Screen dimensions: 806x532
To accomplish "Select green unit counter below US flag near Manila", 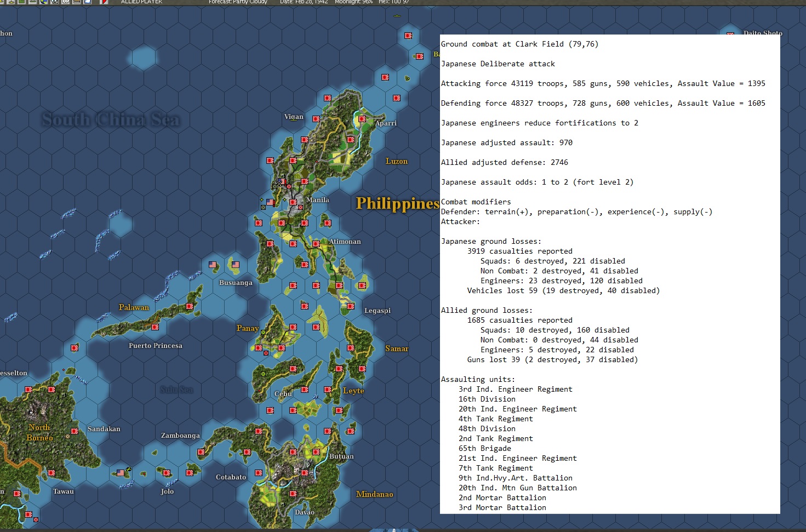I will (263, 208).
